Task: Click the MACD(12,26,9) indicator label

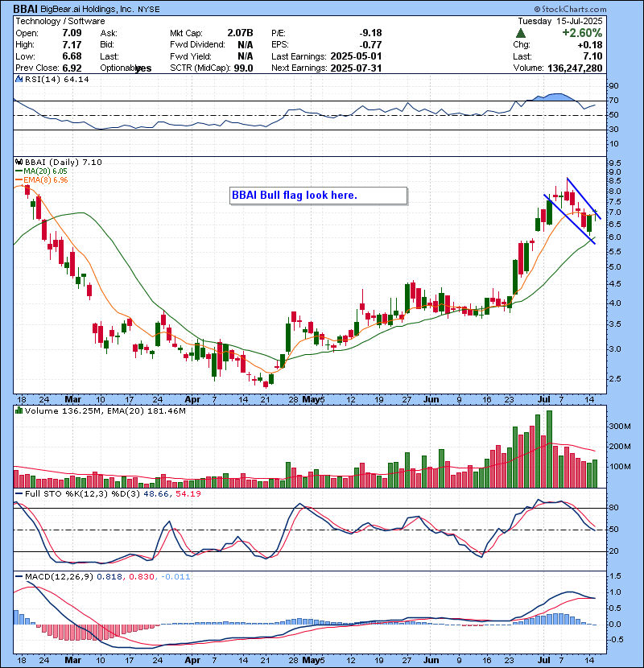Action: (59, 577)
